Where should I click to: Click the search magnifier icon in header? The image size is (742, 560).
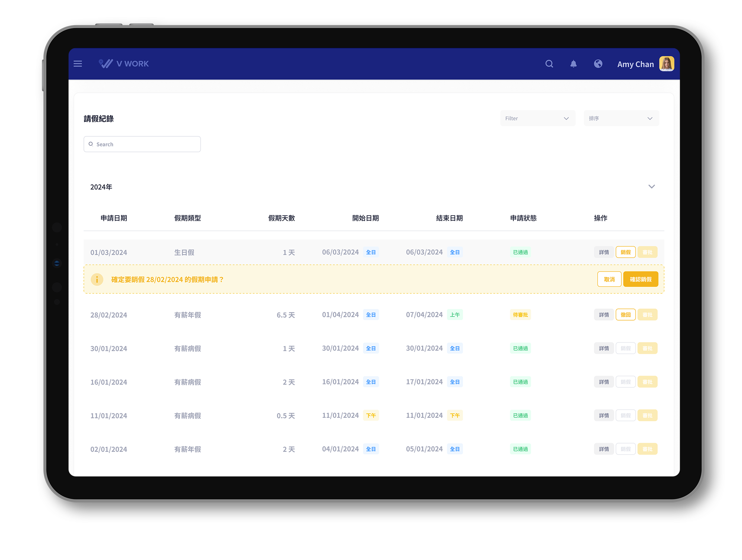(x=549, y=64)
